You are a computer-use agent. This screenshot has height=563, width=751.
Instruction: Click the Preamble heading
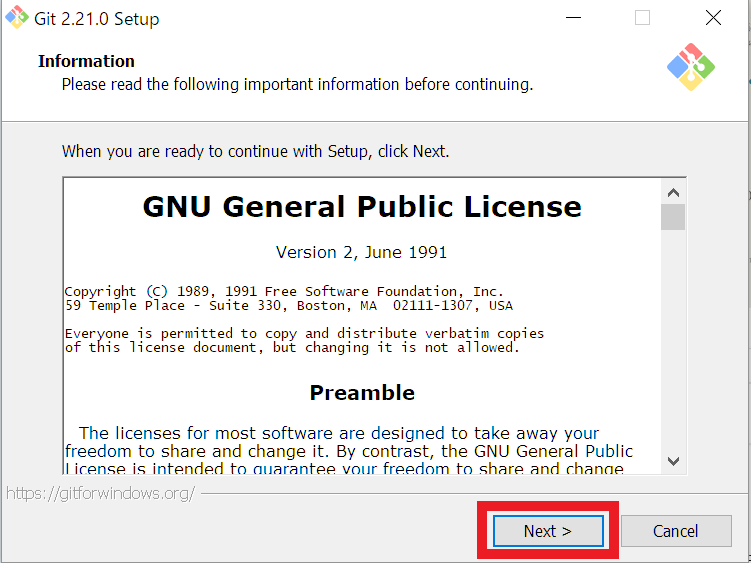click(x=362, y=392)
